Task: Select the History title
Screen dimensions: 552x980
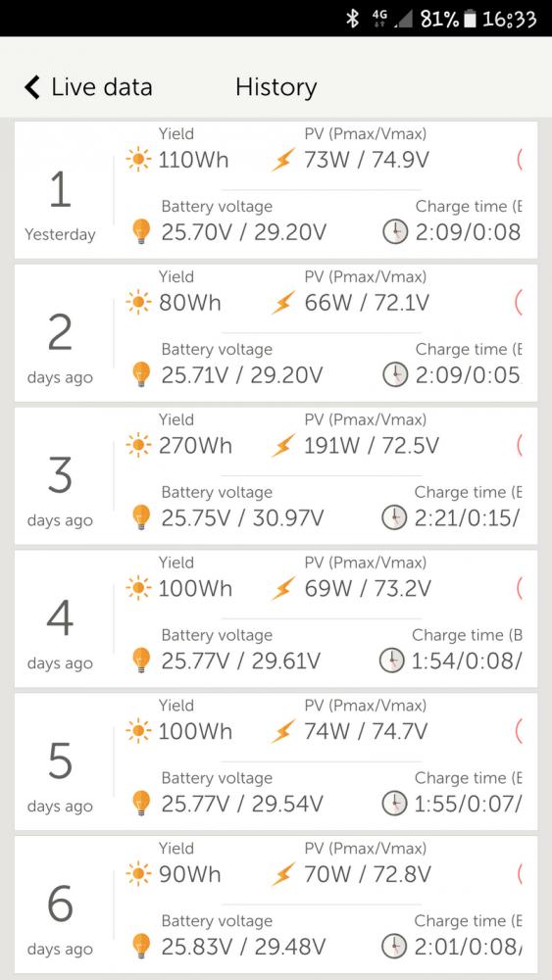Action: pyautogui.click(x=276, y=87)
